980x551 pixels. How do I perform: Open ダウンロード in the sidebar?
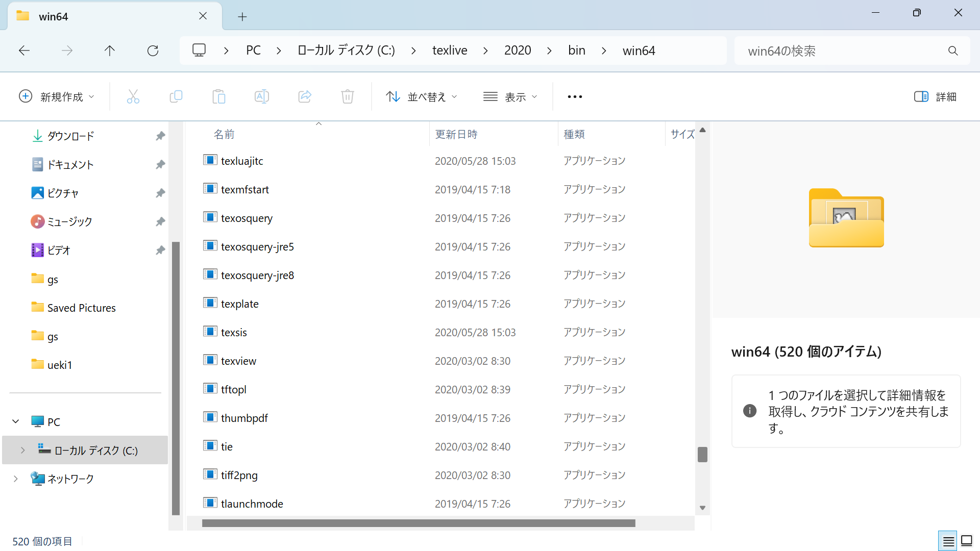tap(70, 136)
